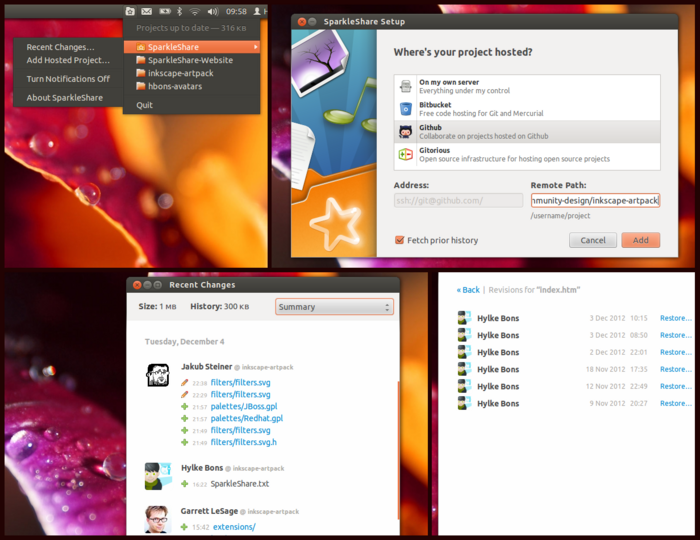Open the extensions/ link under Garrett LeSage

tap(234, 527)
